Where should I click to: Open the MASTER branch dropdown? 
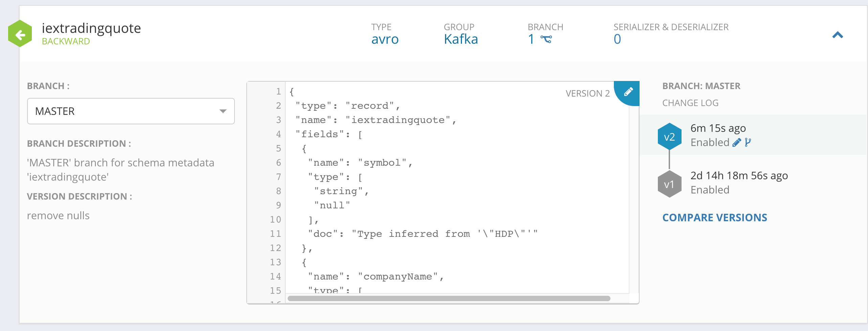point(131,111)
